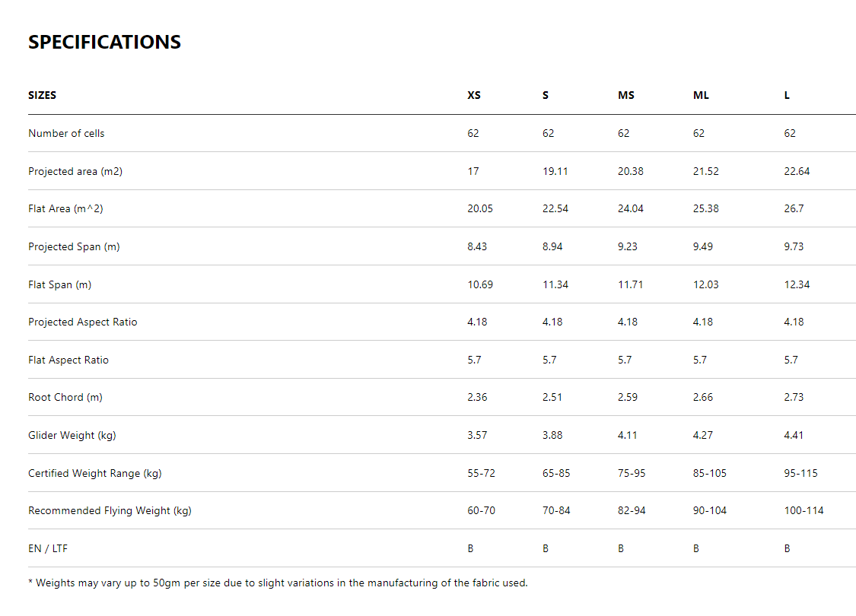Click the 22.54 flat area value

coord(555,209)
